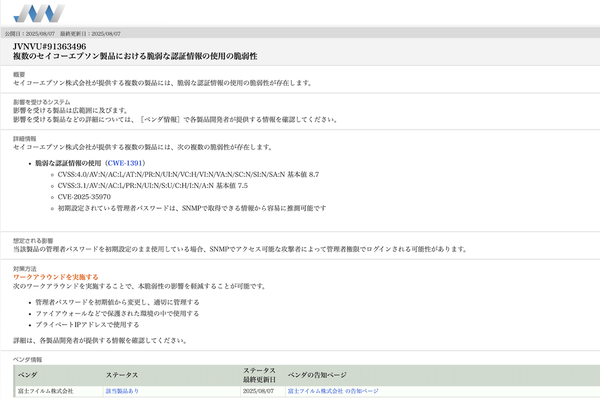This screenshot has width=600, height=400.
Task: Click the 詳細情報 section label
Action: coord(24,139)
